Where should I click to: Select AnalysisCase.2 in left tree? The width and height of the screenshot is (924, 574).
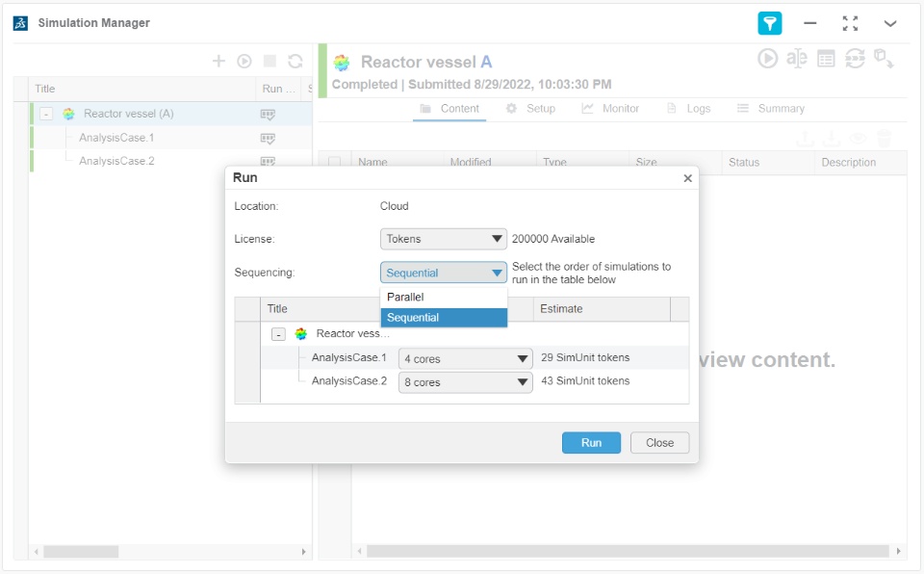coord(116,161)
